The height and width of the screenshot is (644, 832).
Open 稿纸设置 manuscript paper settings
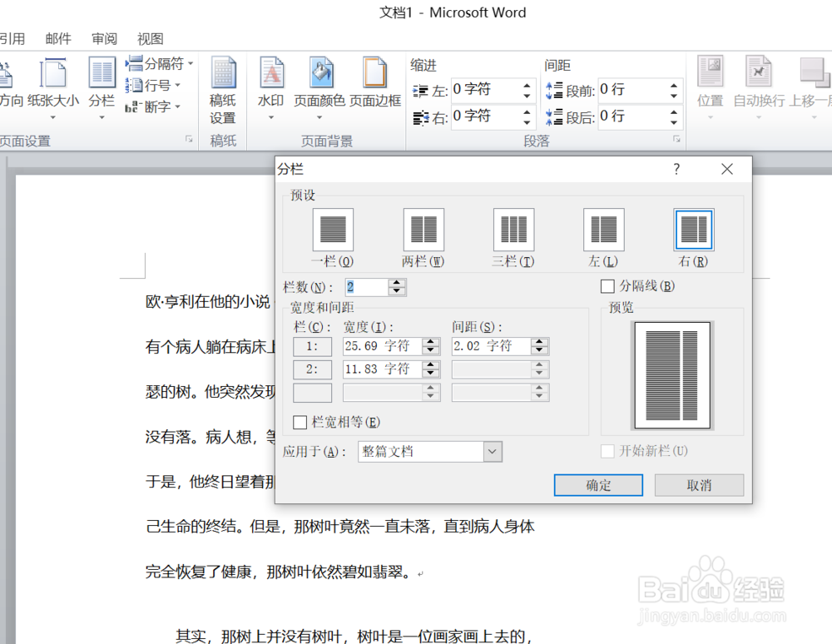(223, 90)
